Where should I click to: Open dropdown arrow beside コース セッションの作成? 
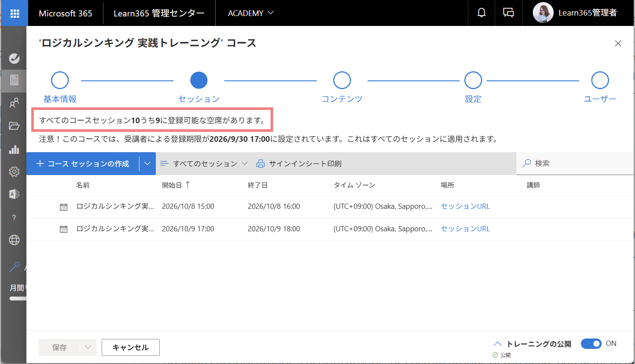click(147, 163)
